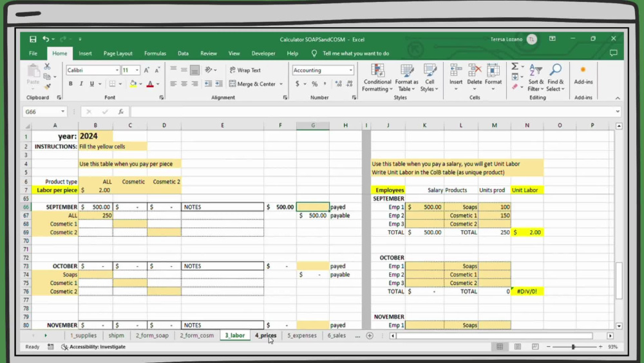Click the Merge & Center button
The image size is (644, 363).
coord(252,84)
